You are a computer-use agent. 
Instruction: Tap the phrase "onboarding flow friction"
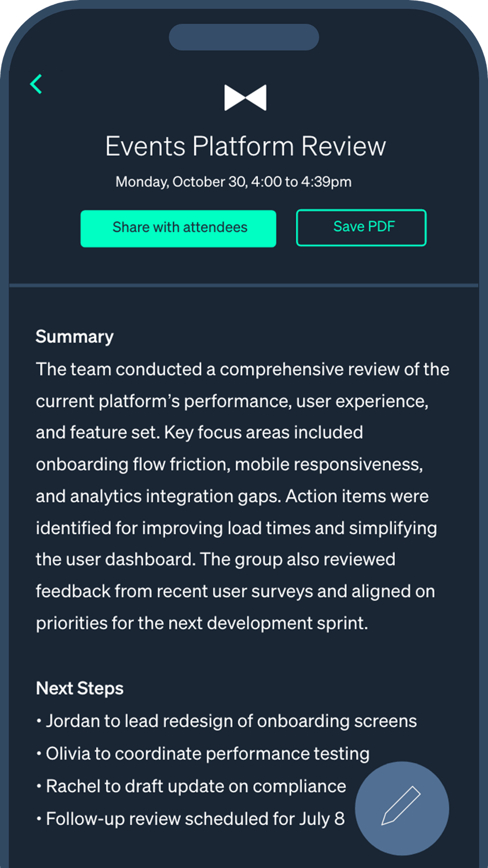[x=133, y=465]
